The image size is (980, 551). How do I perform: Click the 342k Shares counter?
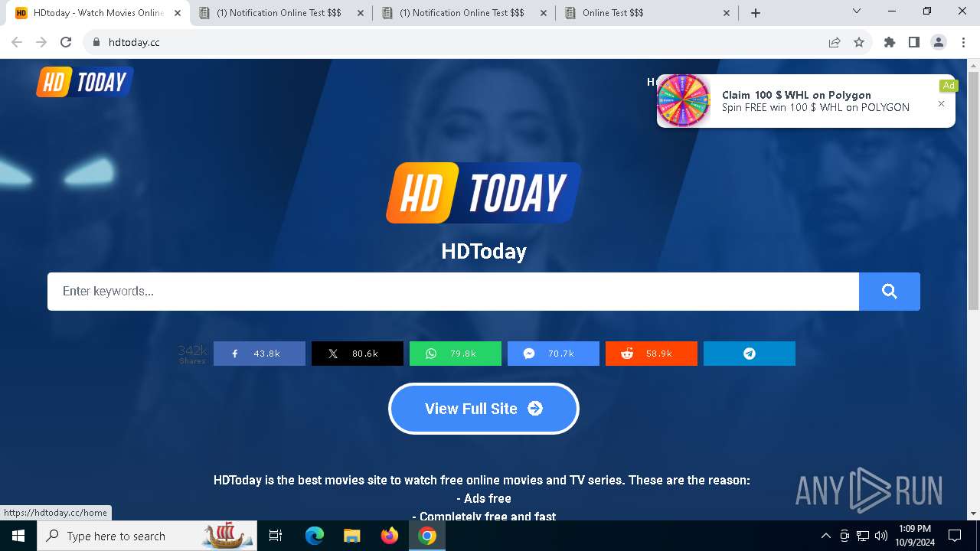pos(192,354)
